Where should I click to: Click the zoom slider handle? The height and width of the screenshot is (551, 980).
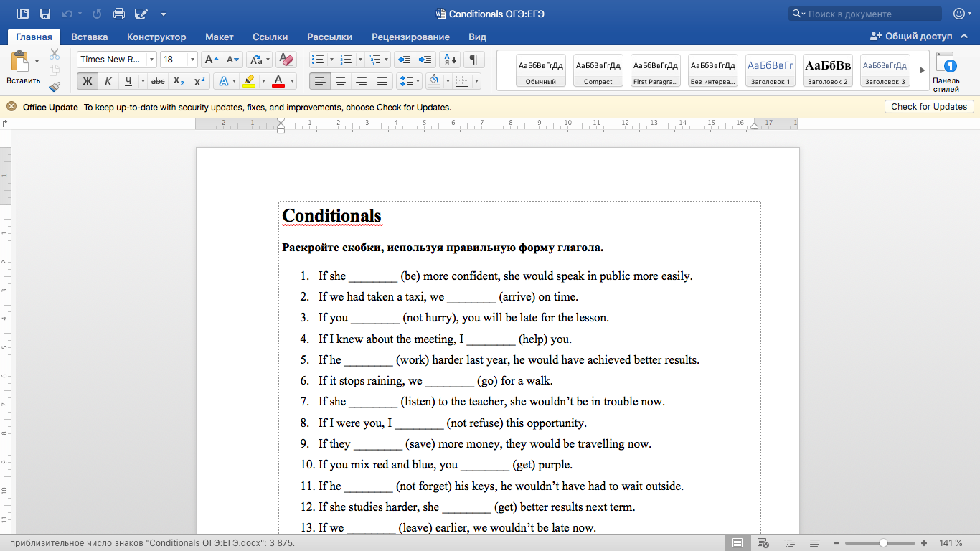pos(883,543)
